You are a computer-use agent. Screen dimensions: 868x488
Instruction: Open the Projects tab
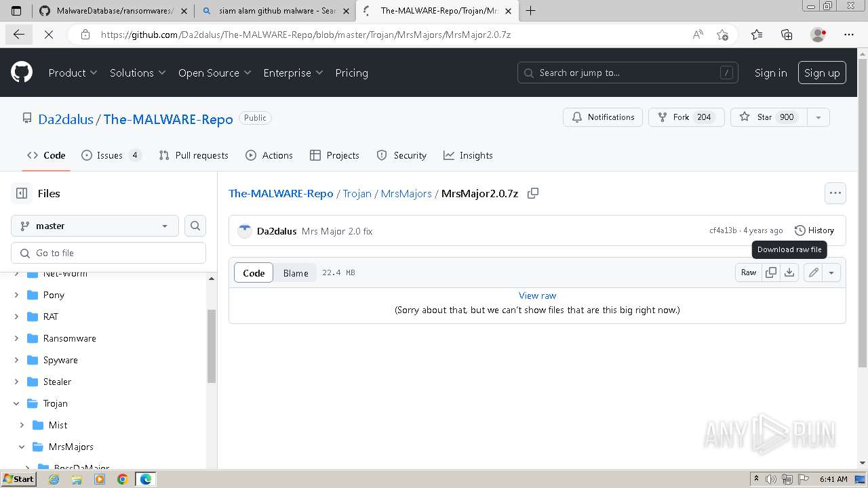click(x=334, y=155)
